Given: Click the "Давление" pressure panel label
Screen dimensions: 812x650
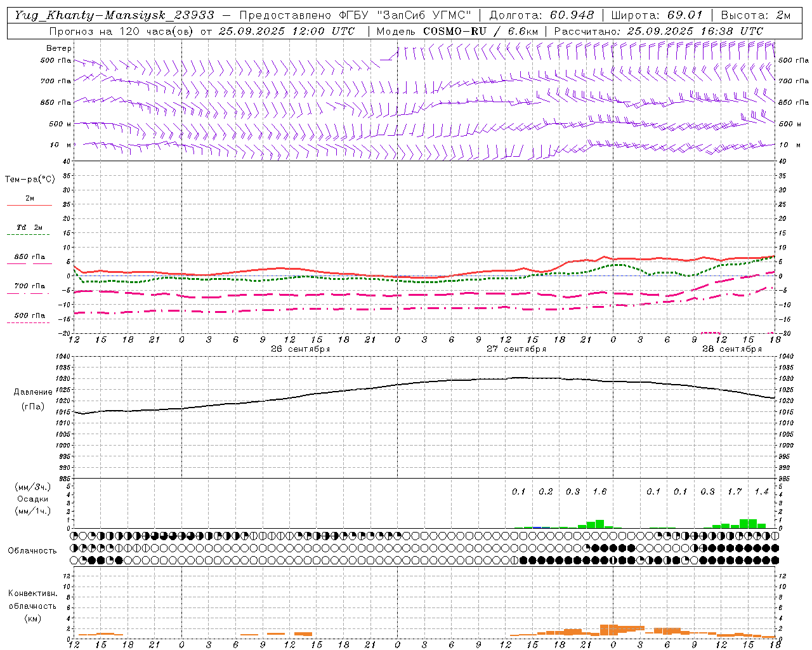Looking at the screenshot, I should [x=33, y=392].
